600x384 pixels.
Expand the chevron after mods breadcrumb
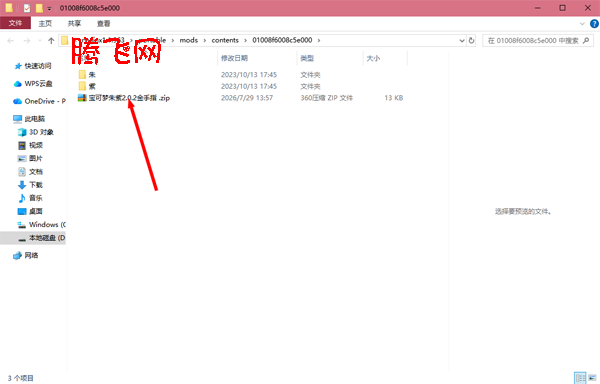(205, 40)
